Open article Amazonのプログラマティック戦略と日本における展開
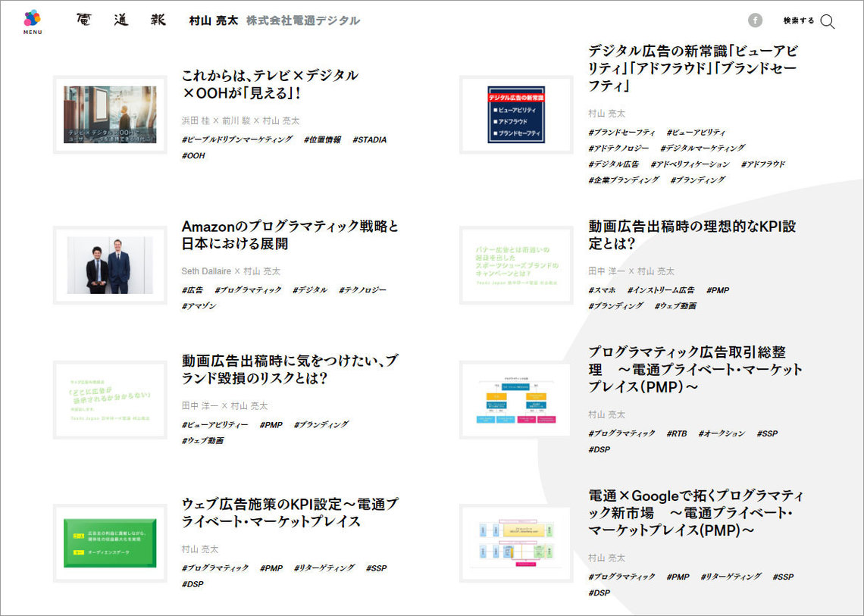864x616 pixels. [290, 235]
